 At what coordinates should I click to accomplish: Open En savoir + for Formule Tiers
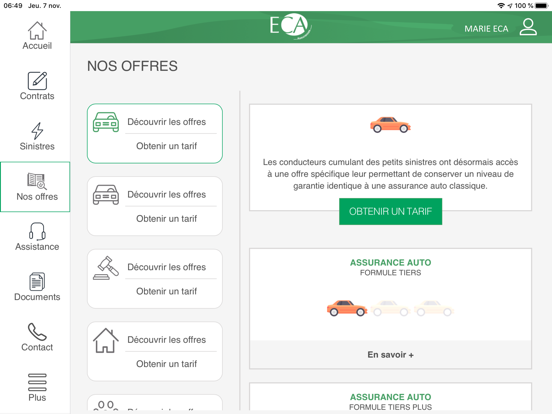click(x=390, y=355)
